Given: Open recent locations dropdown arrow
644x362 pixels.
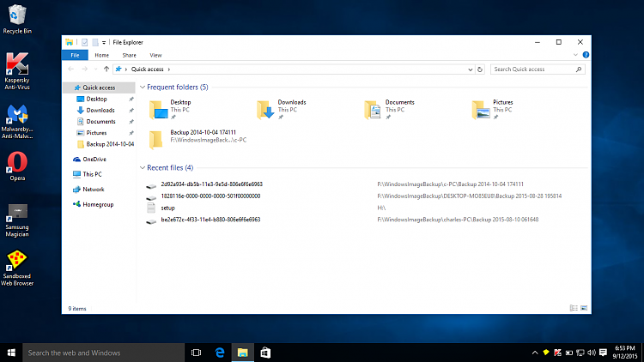Looking at the screenshot, I should click(x=95, y=69).
